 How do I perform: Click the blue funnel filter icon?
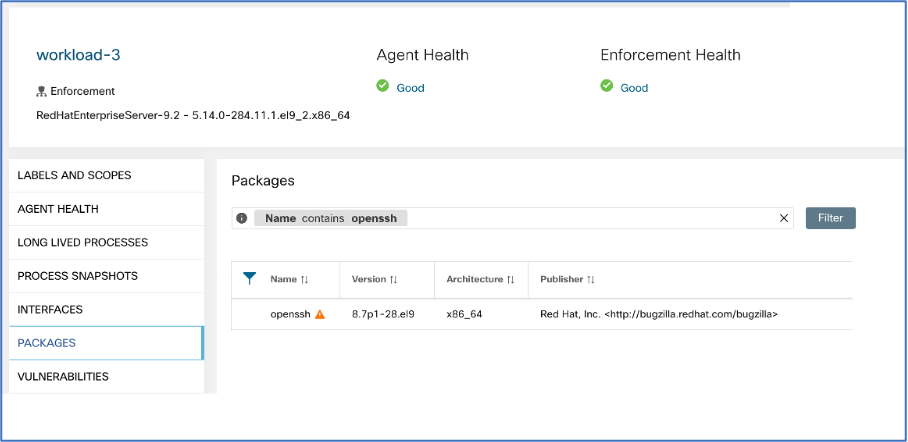pyautogui.click(x=250, y=279)
